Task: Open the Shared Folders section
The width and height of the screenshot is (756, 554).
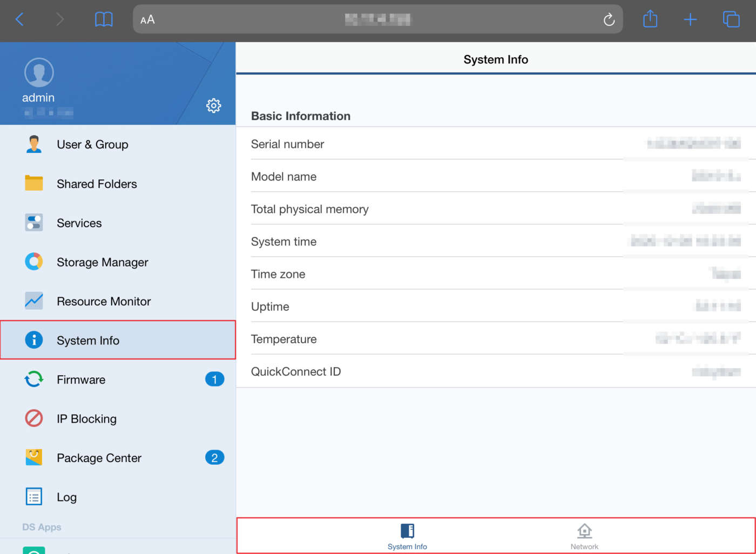Action: point(97,184)
